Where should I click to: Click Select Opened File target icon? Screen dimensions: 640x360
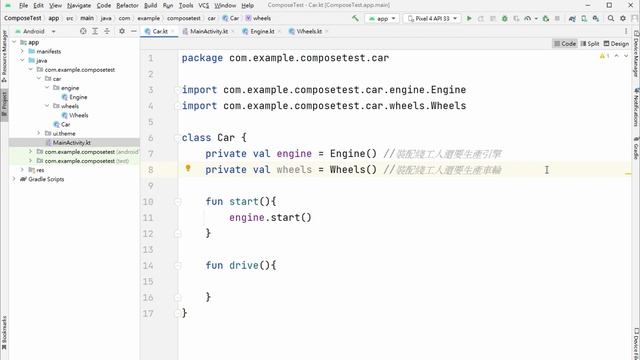pos(83,31)
